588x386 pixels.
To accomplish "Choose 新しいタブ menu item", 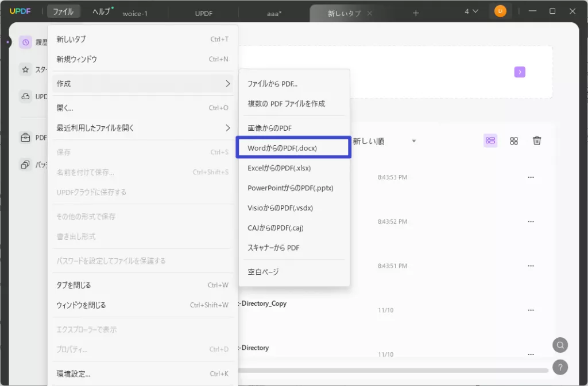I will tap(142, 39).
